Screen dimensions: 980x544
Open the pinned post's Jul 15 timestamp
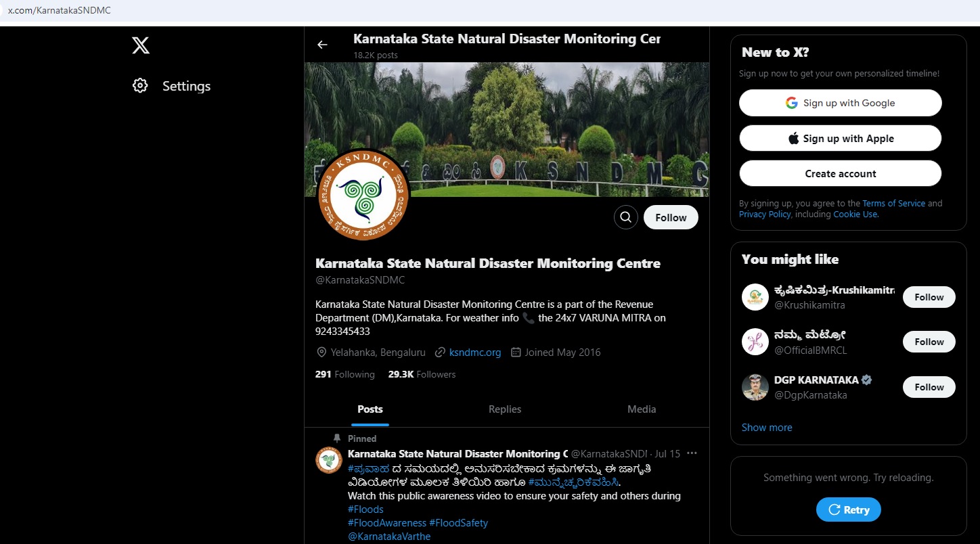(667, 453)
